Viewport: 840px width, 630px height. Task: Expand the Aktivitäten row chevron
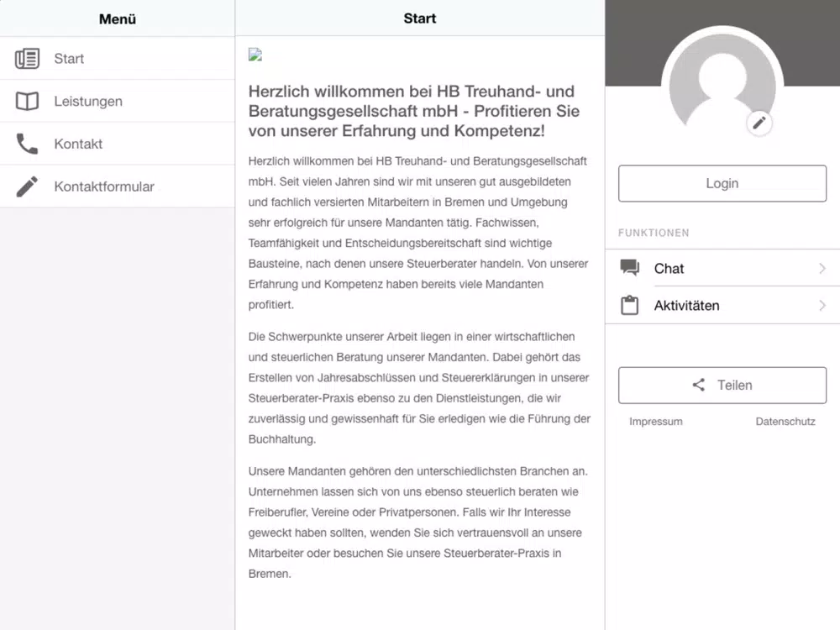(822, 306)
